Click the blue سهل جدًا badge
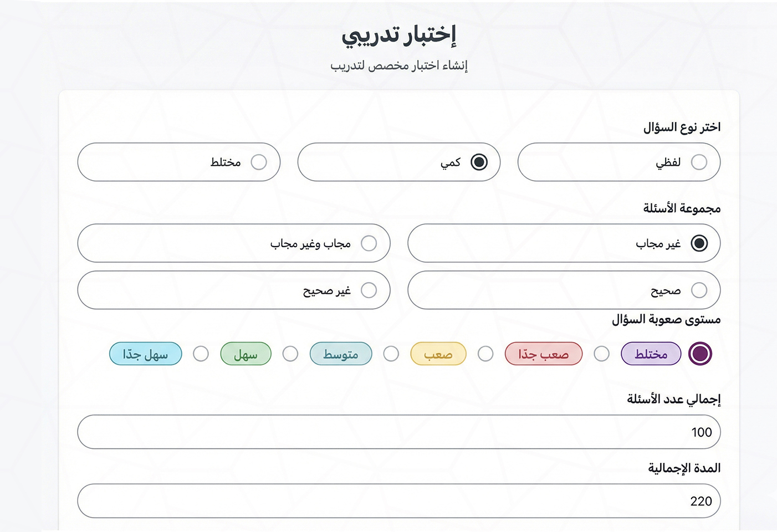This screenshot has height=532, width=777. (x=145, y=354)
